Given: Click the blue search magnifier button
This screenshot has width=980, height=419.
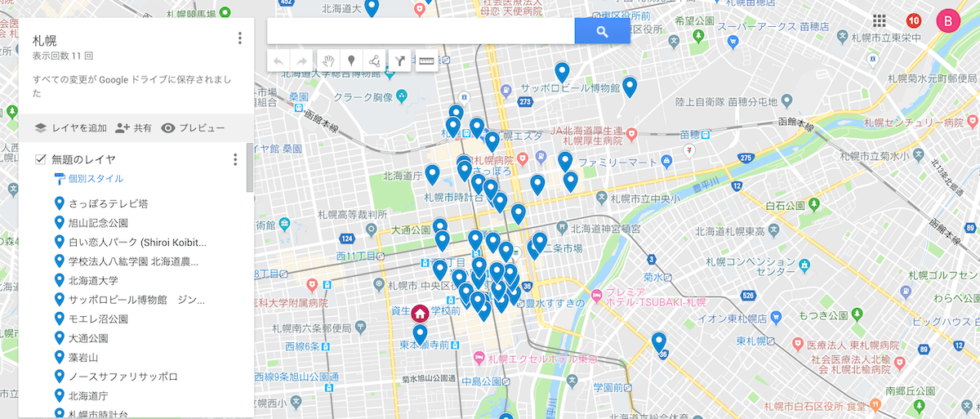Looking at the screenshot, I should (602, 31).
